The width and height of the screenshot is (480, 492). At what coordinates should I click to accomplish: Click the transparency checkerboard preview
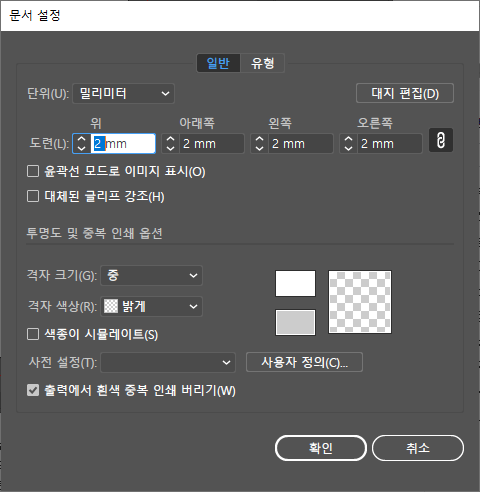tap(360, 302)
